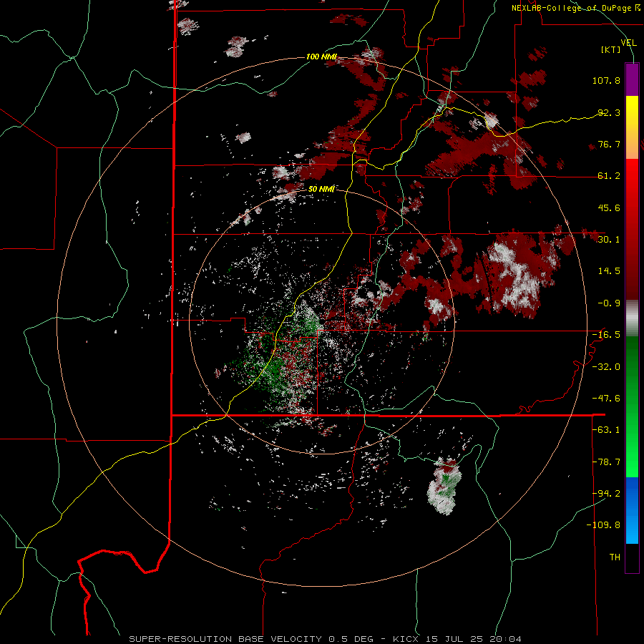Click the blue band of color bar
Image resolution: width=644 pixels, height=644 pixels.
(x=632, y=510)
